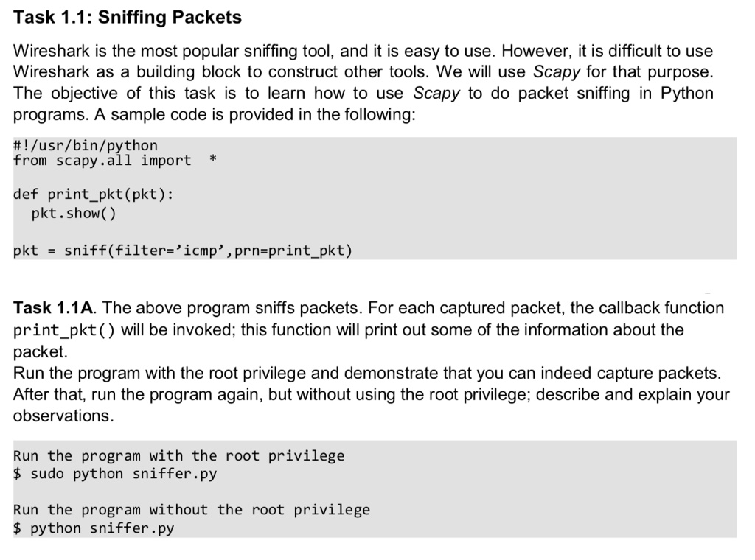Click the 'pkt.show()' code line

coord(74,213)
